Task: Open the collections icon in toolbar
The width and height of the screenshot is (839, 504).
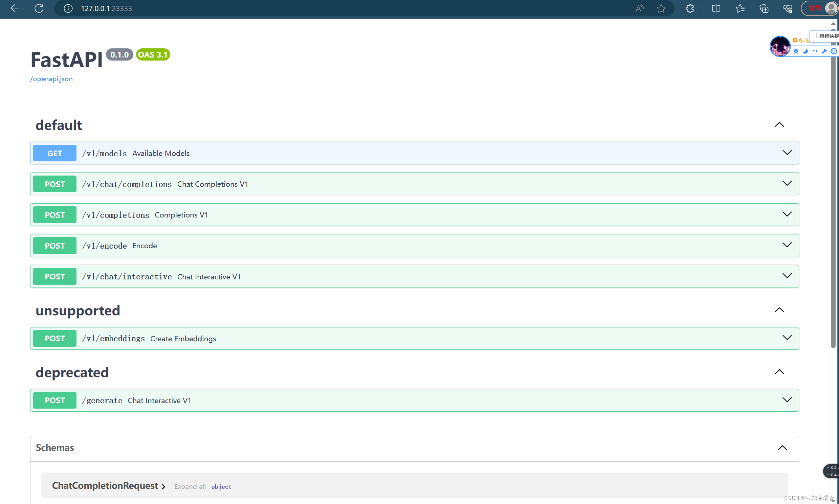Action: 764,8
